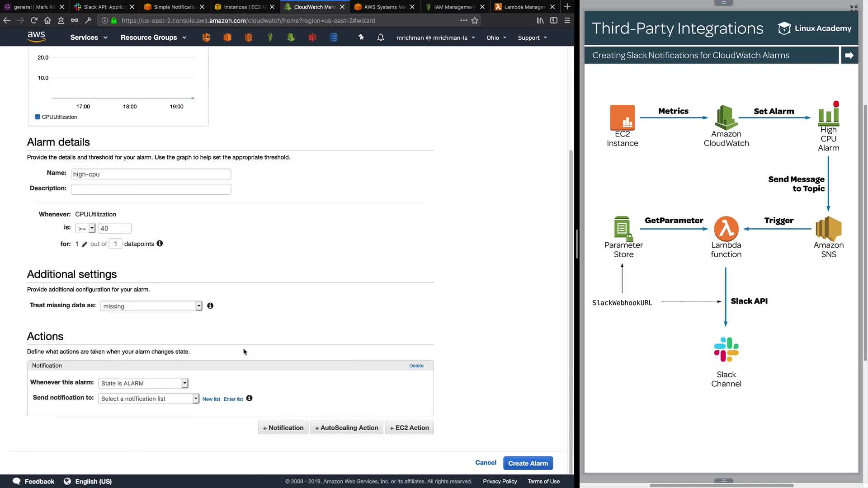The width and height of the screenshot is (868, 488).
Task: Click info icon beside missing data dropdown
Action: (210, 306)
